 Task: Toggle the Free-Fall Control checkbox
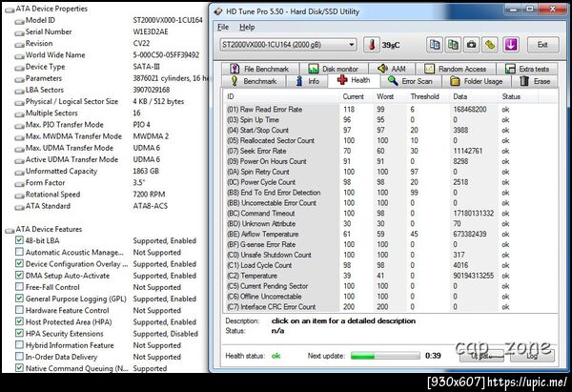[19, 286]
